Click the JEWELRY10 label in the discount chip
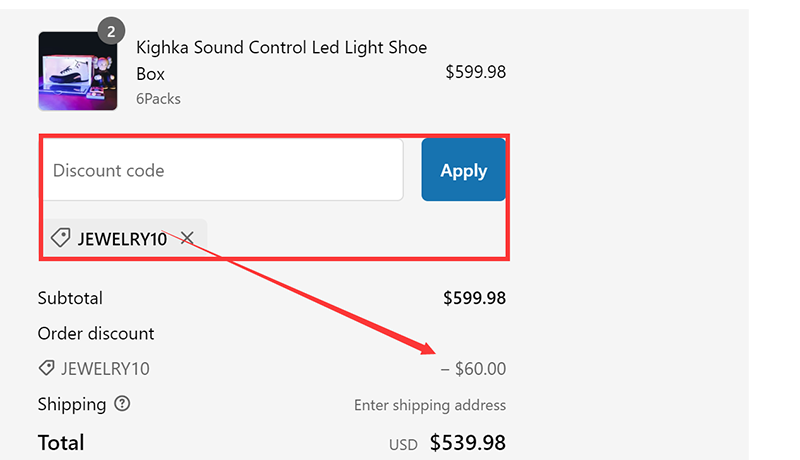Image resolution: width=800 pixels, height=460 pixels. click(x=122, y=239)
